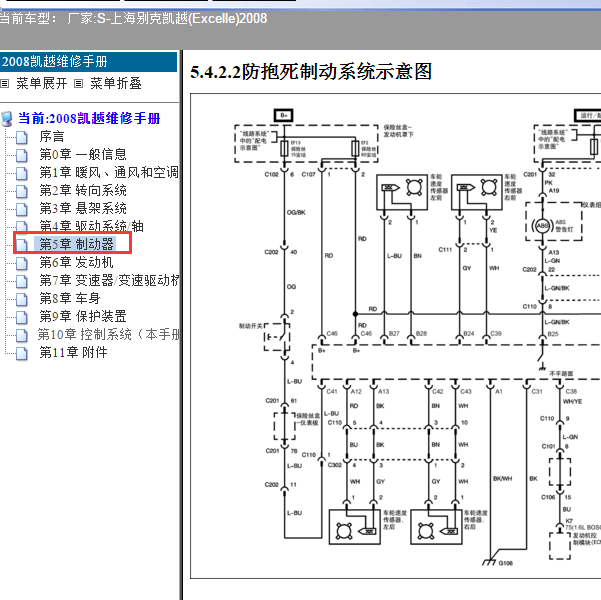This screenshot has height=600, width=601.
Task: Click the computer icon beside 当前:2008凯越维修手册
Action: pos(7,119)
